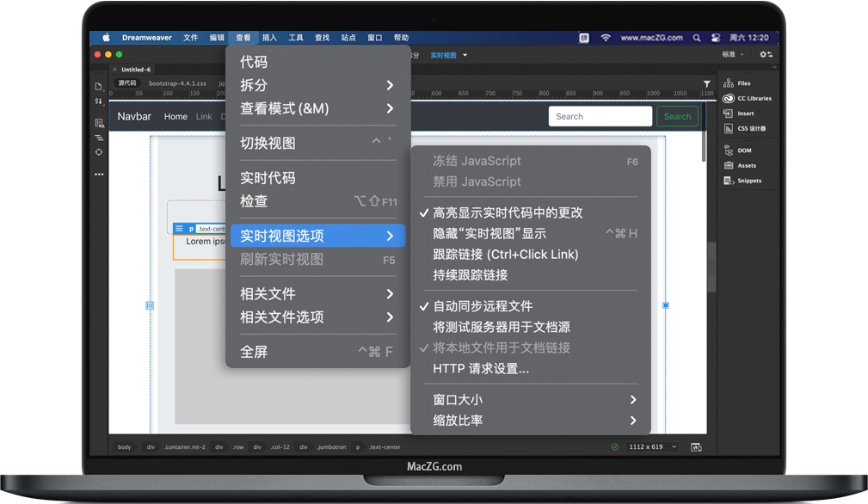
Task: Open the CC Libraries panel
Action: click(x=747, y=98)
